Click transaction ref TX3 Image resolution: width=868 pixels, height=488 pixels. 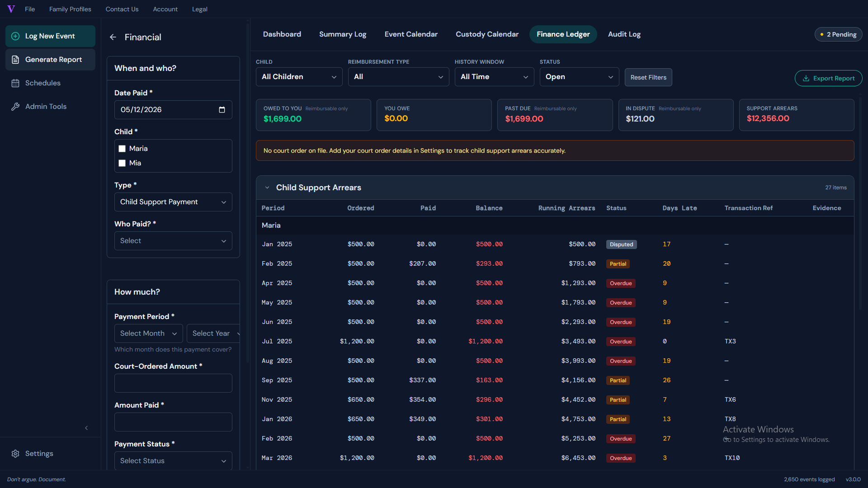[730, 342]
